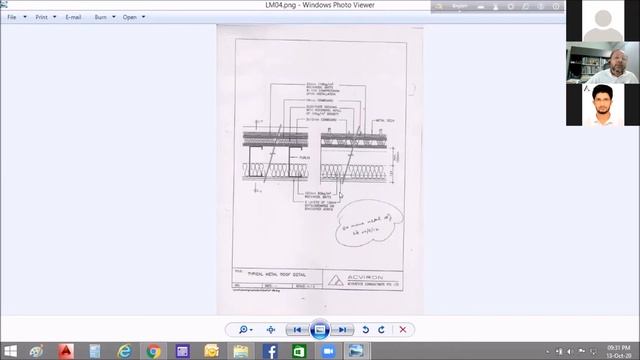This screenshot has height=360, width=640.
Task: Select the avatar placeholder participant video
Action: (x=603, y=21)
